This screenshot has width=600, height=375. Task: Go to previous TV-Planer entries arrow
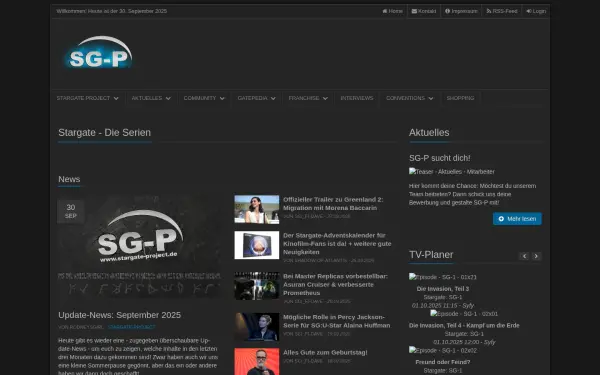coord(524,256)
